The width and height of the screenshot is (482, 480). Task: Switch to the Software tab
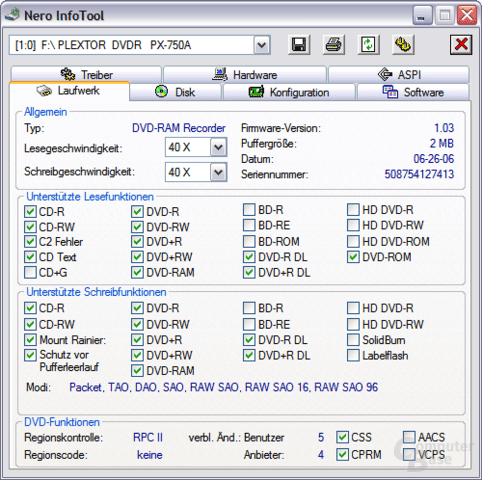coord(413,92)
